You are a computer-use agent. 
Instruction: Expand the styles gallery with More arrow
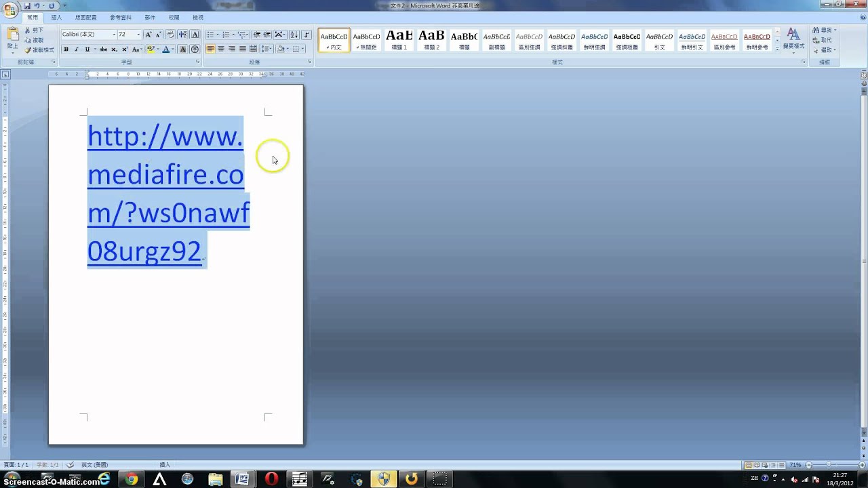tap(776, 49)
